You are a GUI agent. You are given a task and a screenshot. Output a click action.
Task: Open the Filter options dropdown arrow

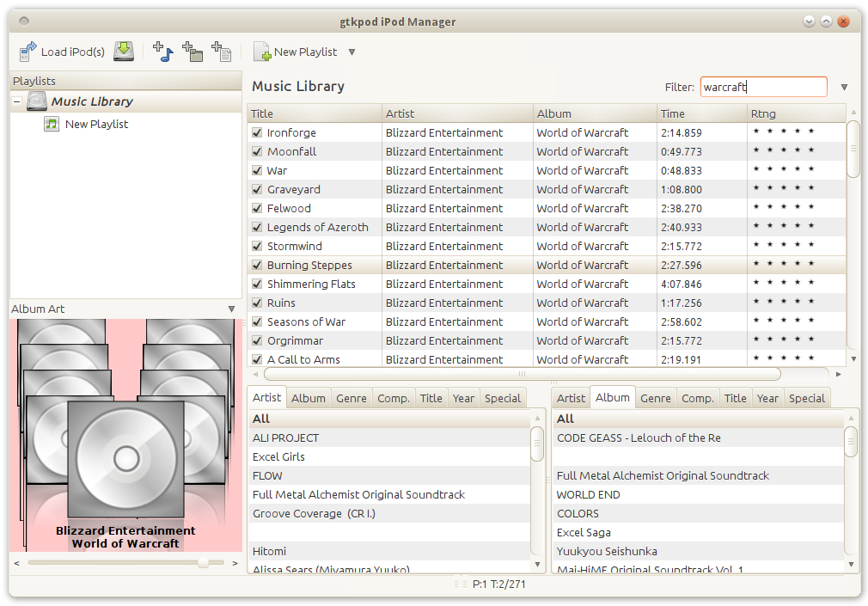tap(844, 87)
